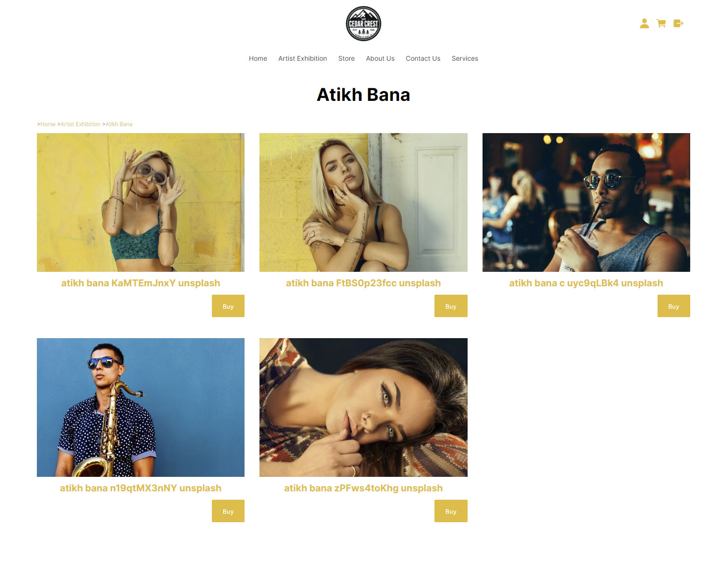728x581 pixels.
Task: Open Contact Us page
Action: tap(423, 58)
